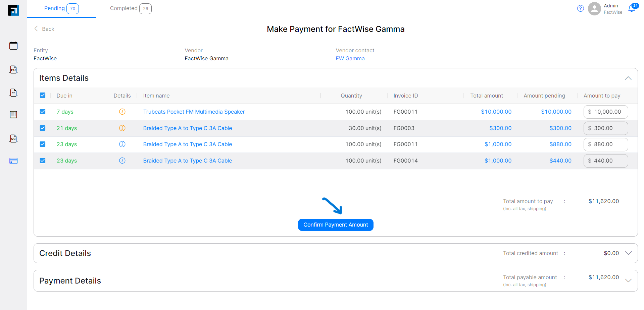Uncheck checkbox for FG00011 cable row
The height and width of the screenshot is (310, 644).
43,144
